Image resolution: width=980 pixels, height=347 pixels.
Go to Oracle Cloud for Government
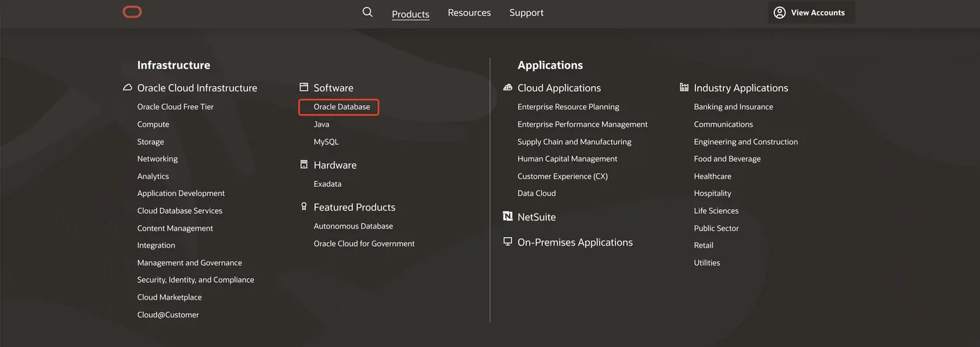point(364,243)
